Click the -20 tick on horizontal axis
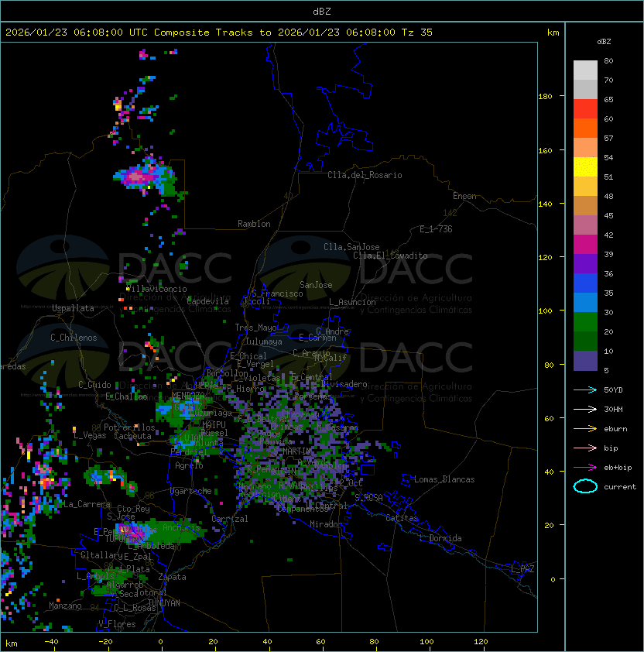Screen dimensions: 644x652 coord(105,642)
